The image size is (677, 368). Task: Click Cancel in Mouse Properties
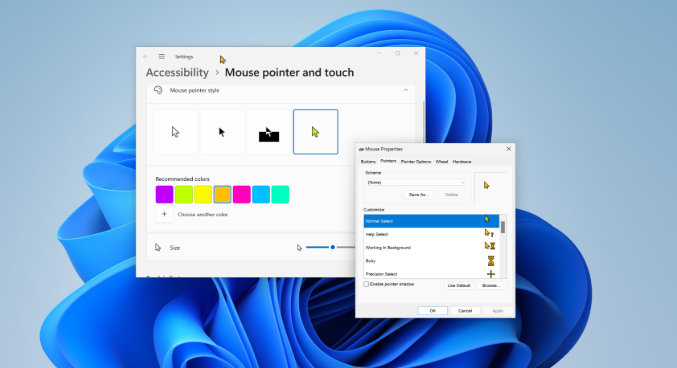click(x=465, y=311)
